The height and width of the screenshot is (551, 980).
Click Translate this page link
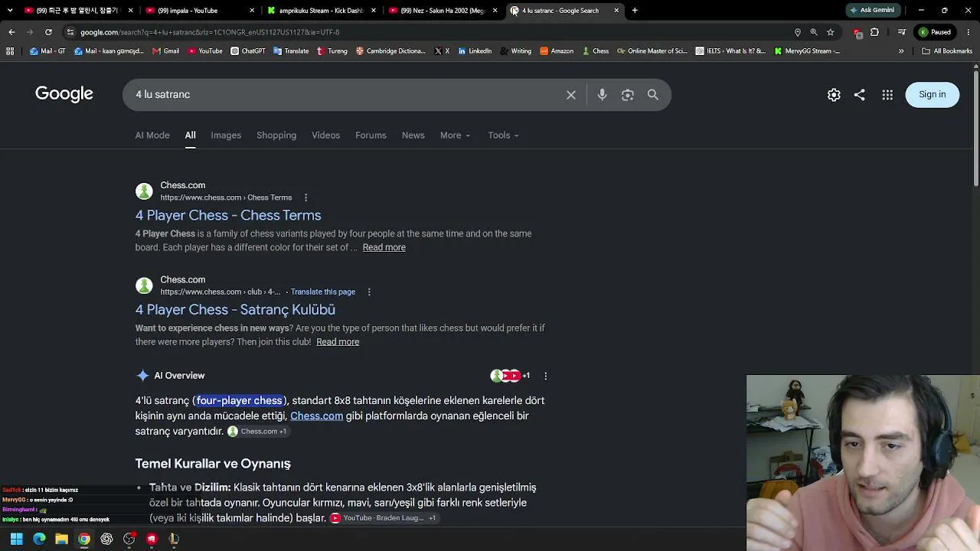point(323,292)
